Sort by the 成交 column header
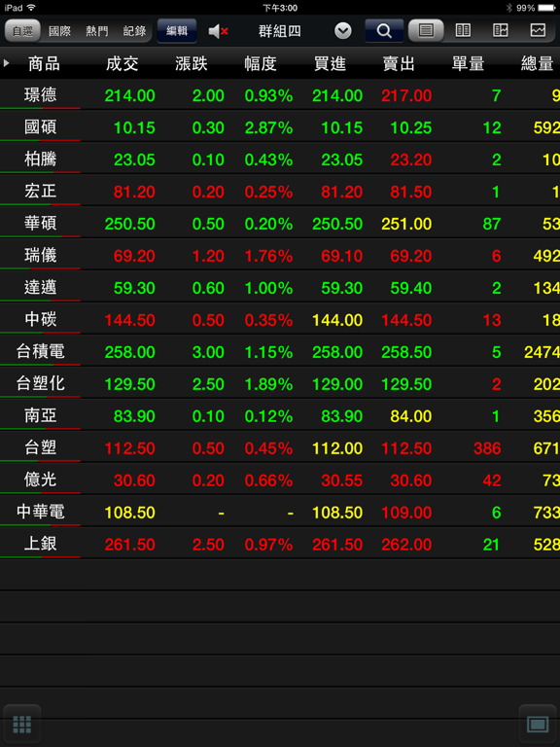560x747 pixels. point(122,63)
